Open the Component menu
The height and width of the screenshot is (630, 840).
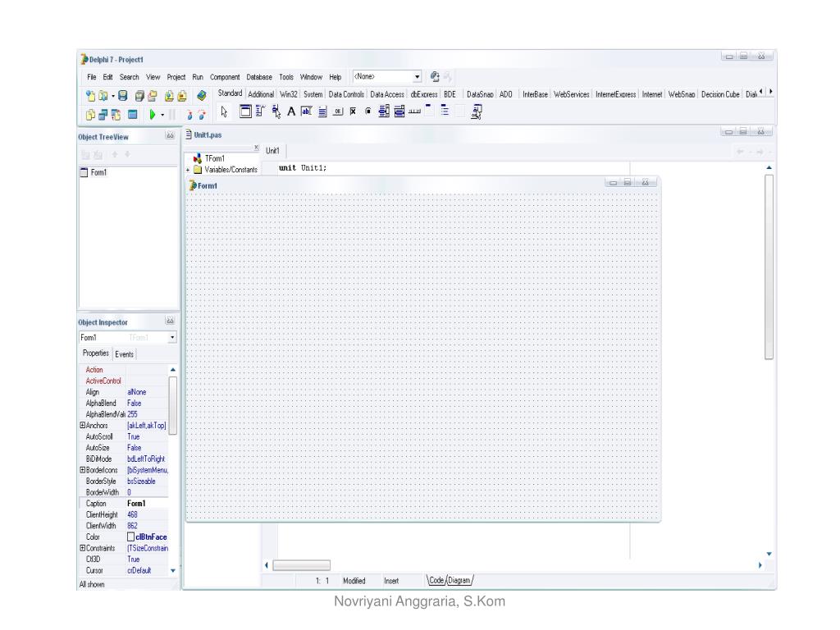(225, 77)
